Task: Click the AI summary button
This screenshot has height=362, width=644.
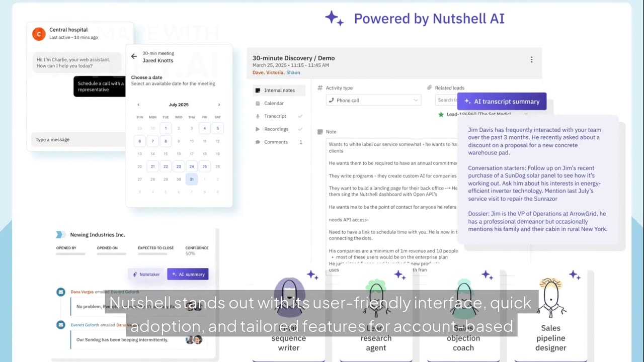Action: coord(188,274)
